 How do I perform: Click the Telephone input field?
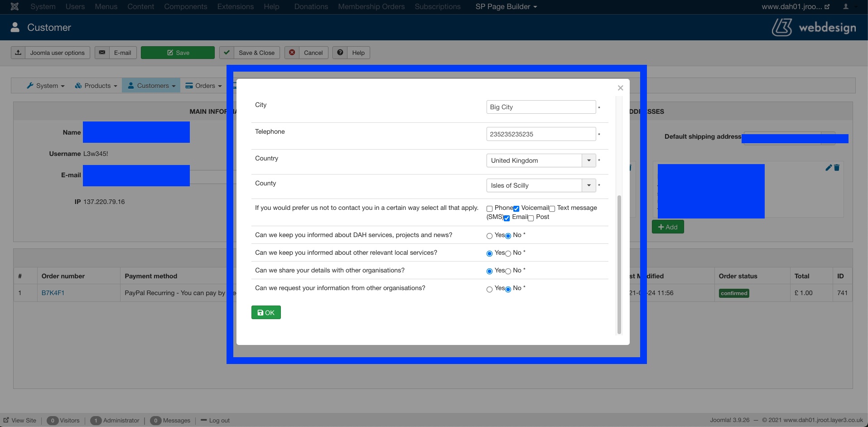[540, 134]
